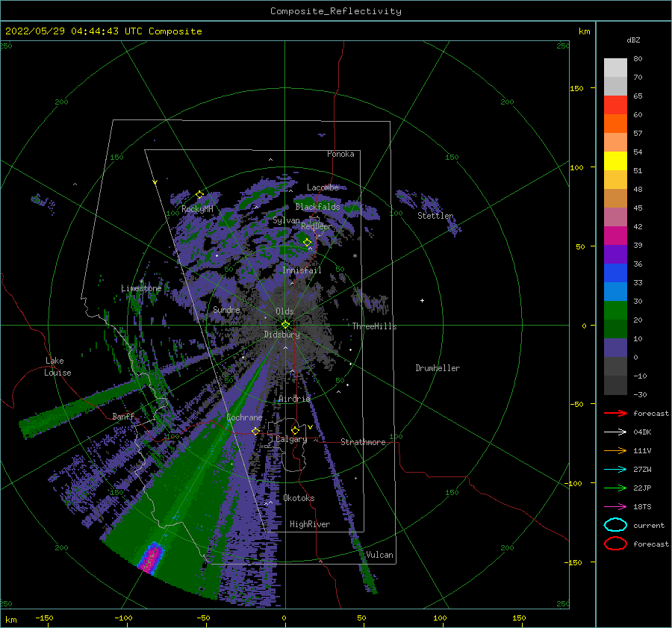Click the -30 dBZ scale value
Screen dimensions: 672x628
(x=640, y=394)
